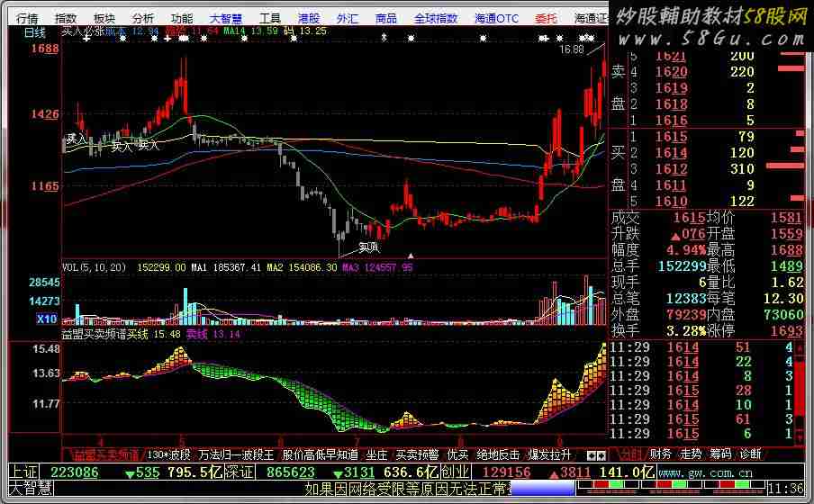The image size is (814, 504).
Task: Click sell level 4 price 1620
Action: coord(671,72)
